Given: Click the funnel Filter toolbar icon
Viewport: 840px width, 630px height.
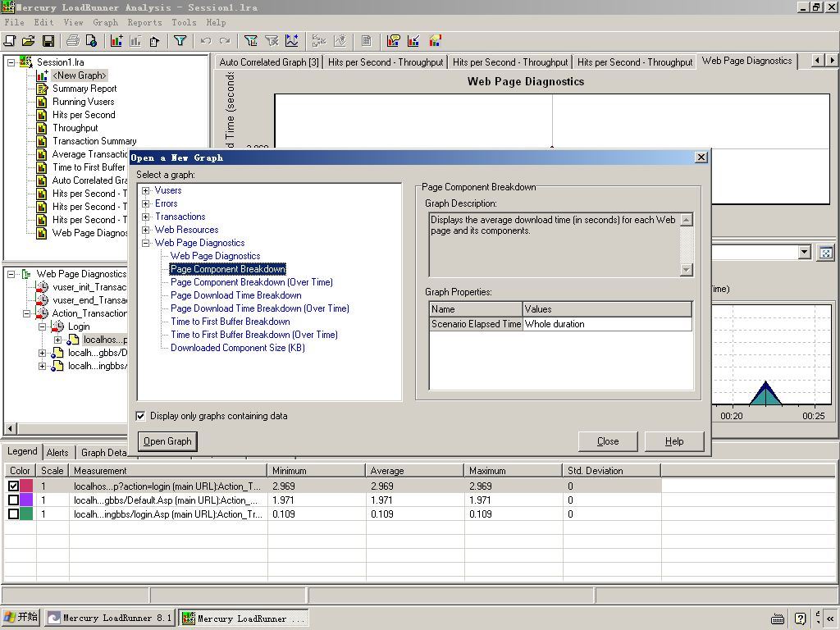Looking at the screenshot, I should [180, 41].
